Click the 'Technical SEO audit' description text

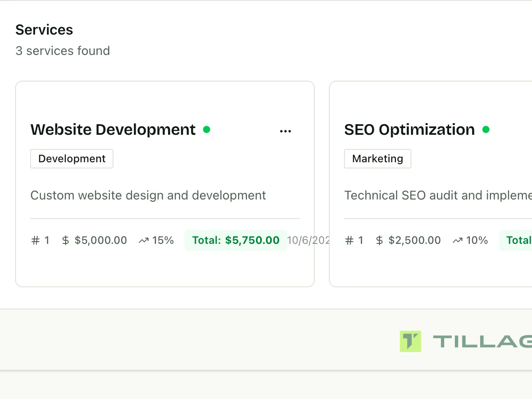tap(438, 196)
